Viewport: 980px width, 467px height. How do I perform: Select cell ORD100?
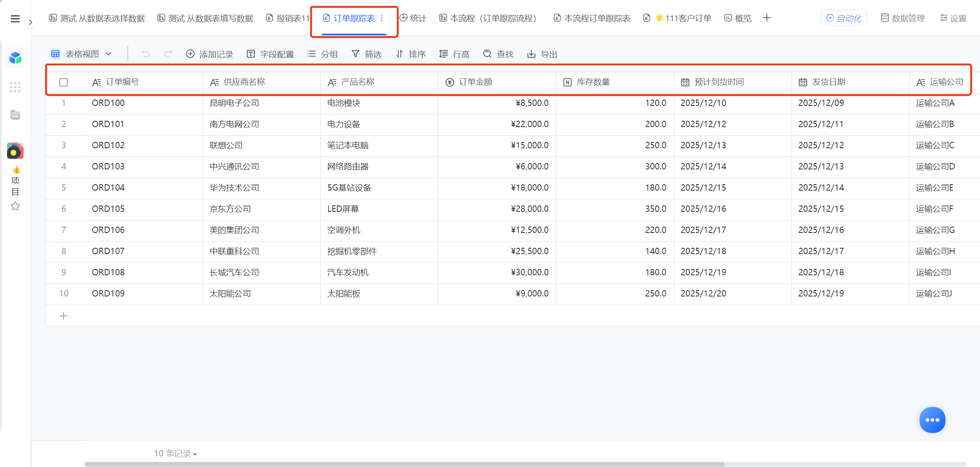click(143, 103)
